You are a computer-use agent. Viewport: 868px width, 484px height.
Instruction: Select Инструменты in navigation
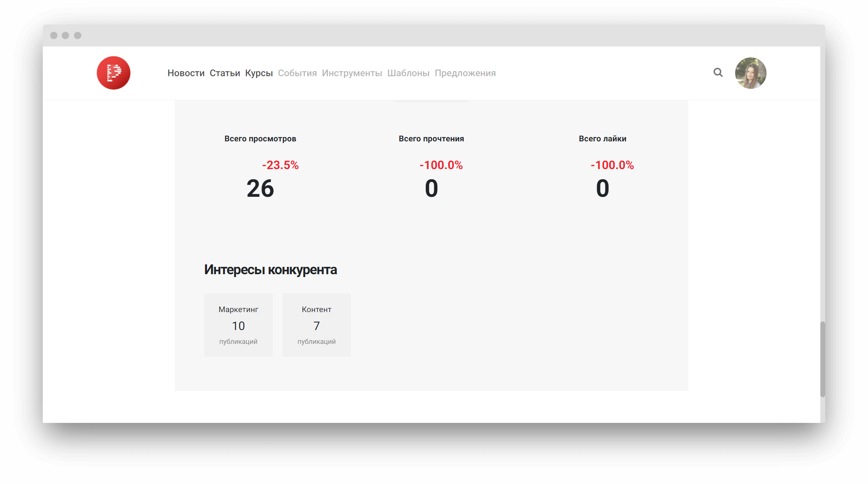pyautogui.click(x=352, y=73)
